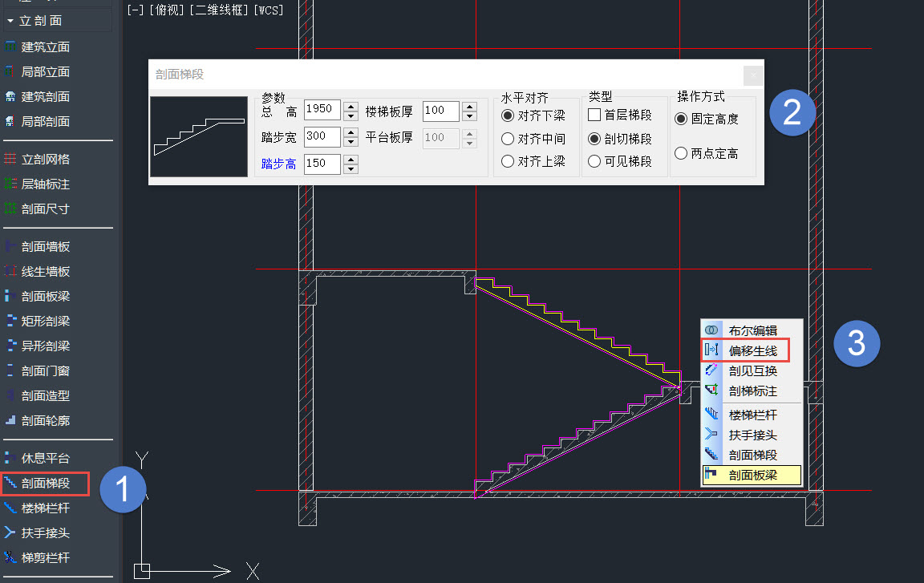Click 剖面板梁 in the context menu
Viewport: 924px width, 583px height.
752,475
